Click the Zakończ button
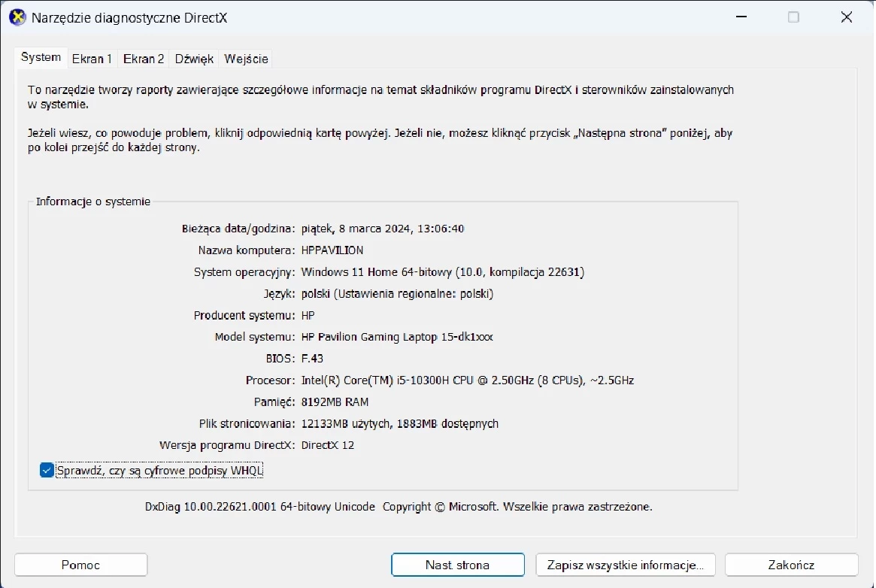 click(791, 565)
